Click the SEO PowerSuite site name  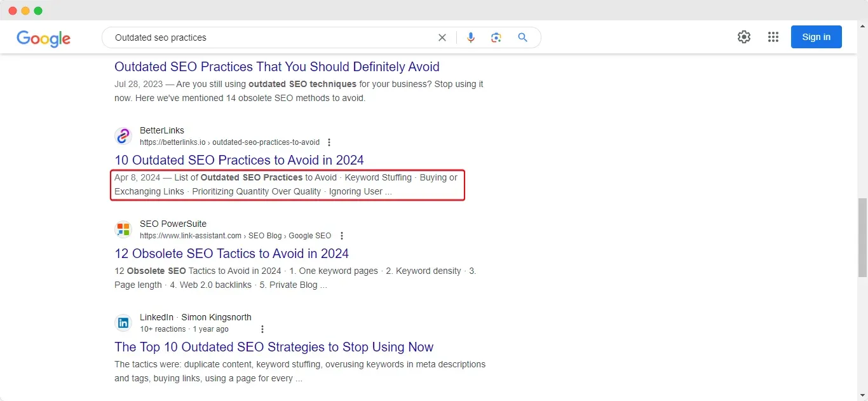click(173, 224)
